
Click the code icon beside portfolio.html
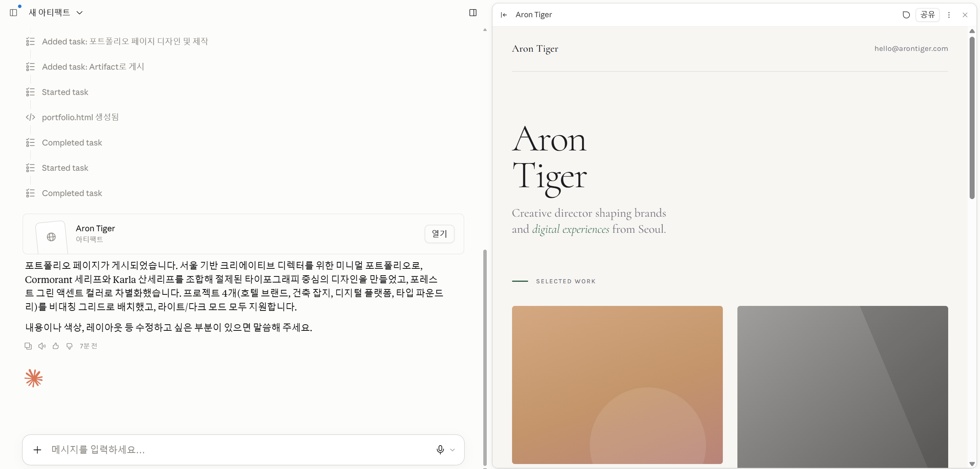(x=30, y=117)
